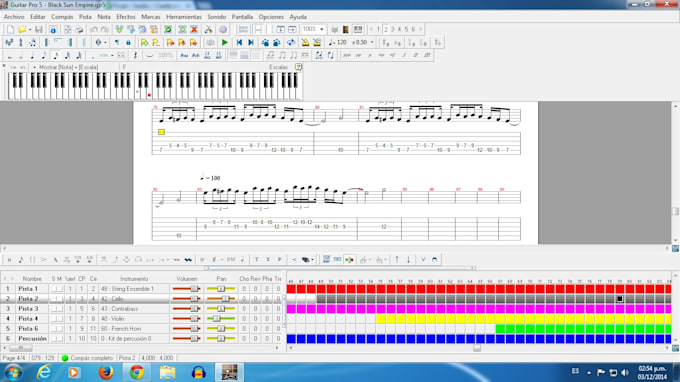
Task: Click the black cursor cell in Pista 2 timeline
Action: point(620,299)
